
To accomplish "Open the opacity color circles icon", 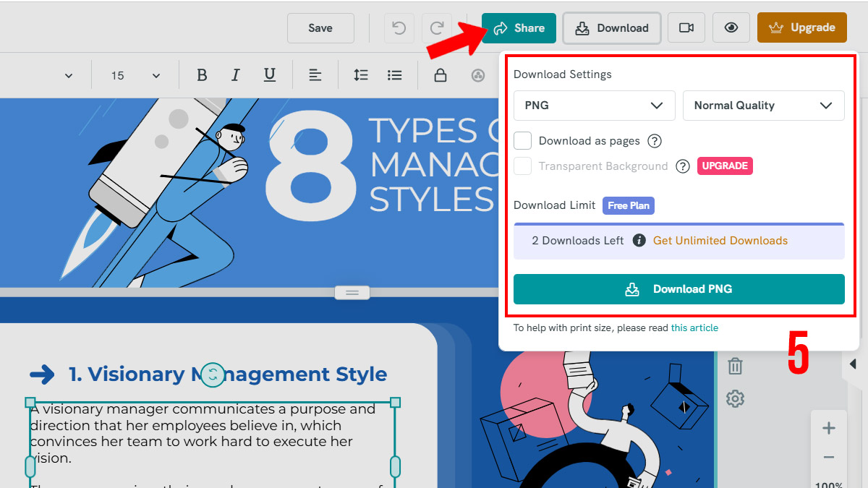I will (477, 75).
